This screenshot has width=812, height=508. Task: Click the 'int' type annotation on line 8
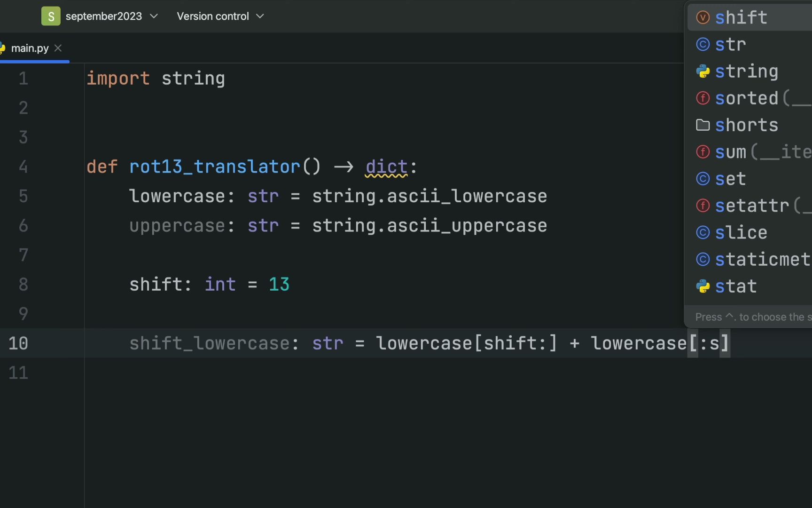(220, 285)
